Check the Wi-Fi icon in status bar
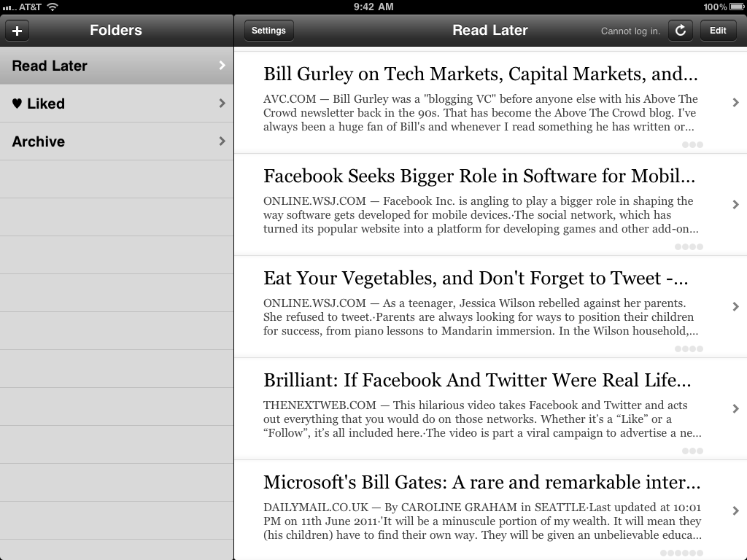 pos(53,7)
